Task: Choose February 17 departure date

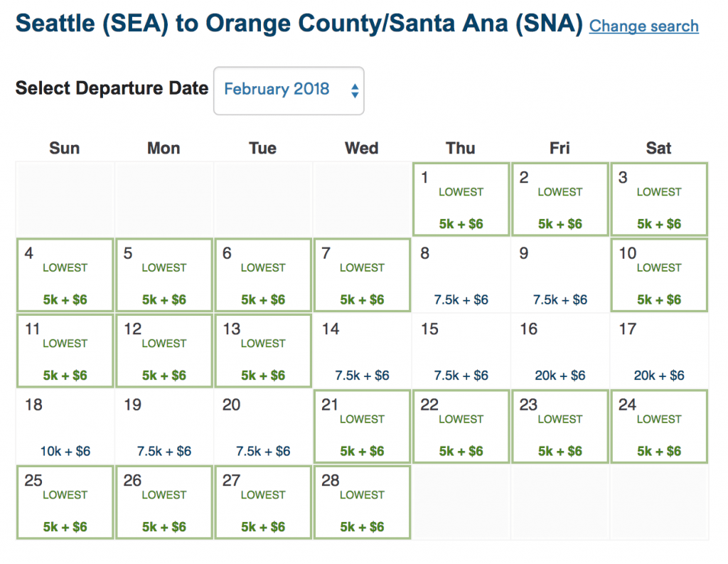Action: [x=658, y=351]
